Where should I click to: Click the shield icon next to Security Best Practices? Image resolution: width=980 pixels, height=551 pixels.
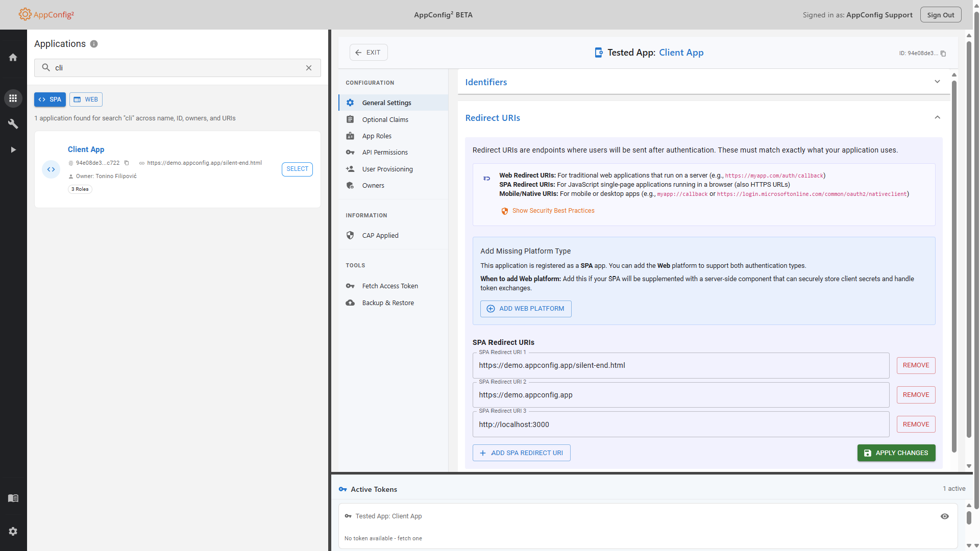pyautogui.click(x=505, y=211)
